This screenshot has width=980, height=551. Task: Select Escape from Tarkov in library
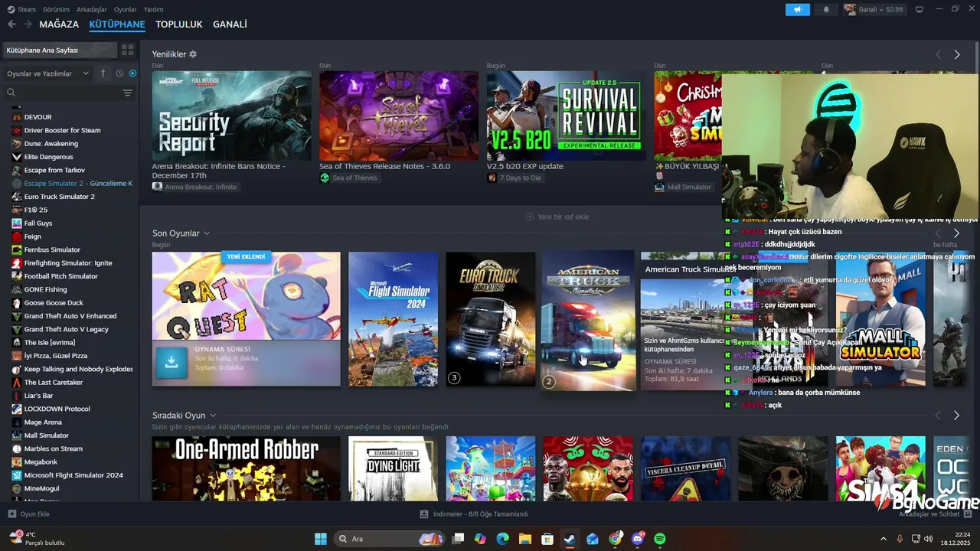pos(54,170)
